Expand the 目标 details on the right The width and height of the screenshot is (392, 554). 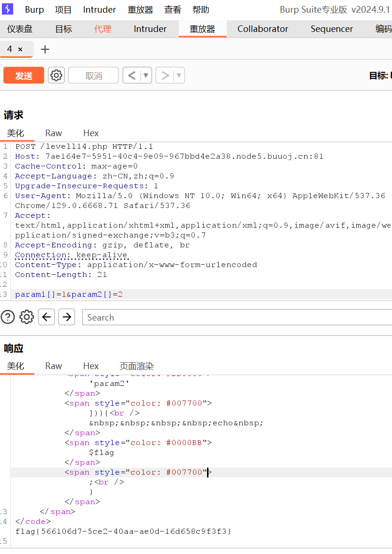tap(380, 75)
